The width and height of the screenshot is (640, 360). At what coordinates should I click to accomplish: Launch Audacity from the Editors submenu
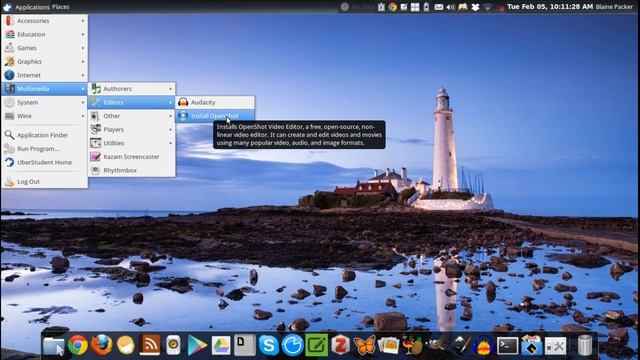click(x=215, y=102)
